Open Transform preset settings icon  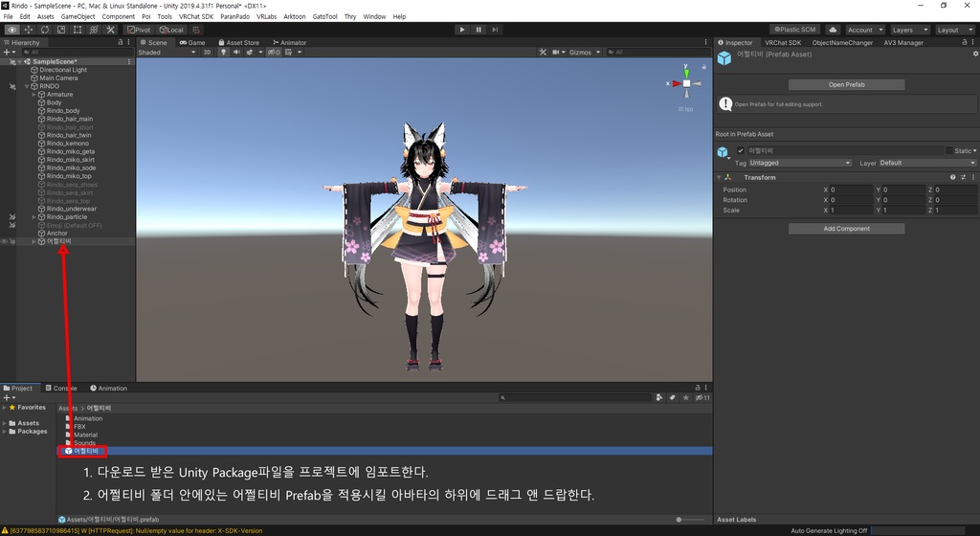963,177
